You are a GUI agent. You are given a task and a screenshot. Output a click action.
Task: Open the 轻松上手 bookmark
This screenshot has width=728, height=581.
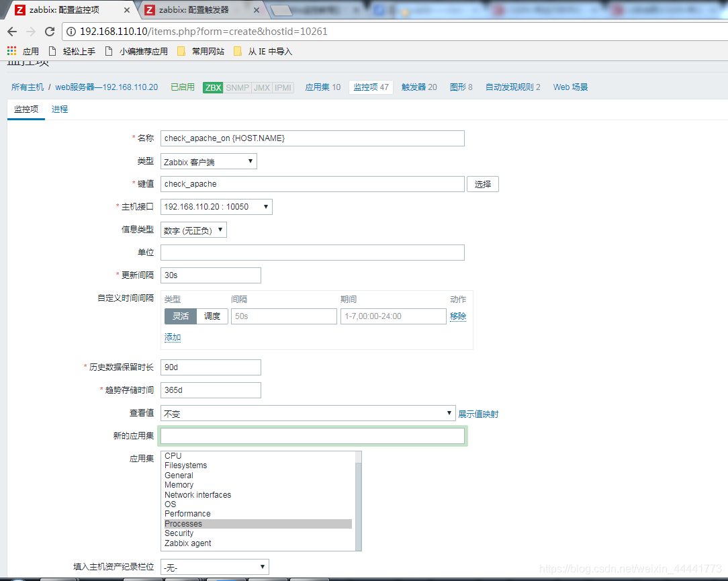click(73, 51)
